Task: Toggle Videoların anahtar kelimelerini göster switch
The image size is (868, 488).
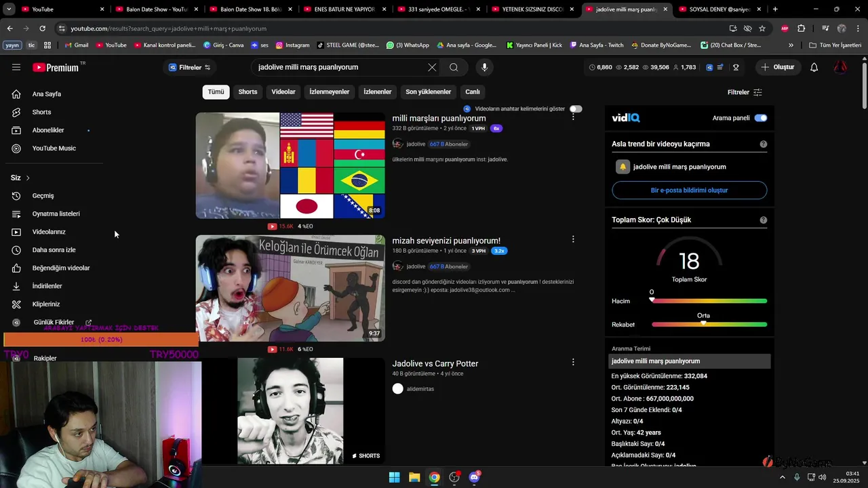Action: point(576,108)
